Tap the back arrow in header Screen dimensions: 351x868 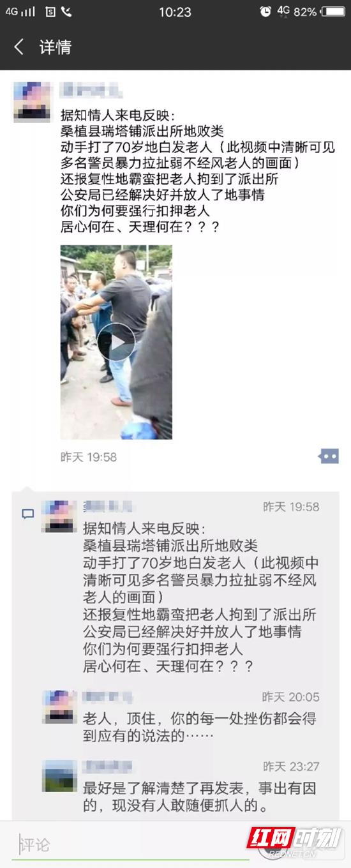point(19,47)
